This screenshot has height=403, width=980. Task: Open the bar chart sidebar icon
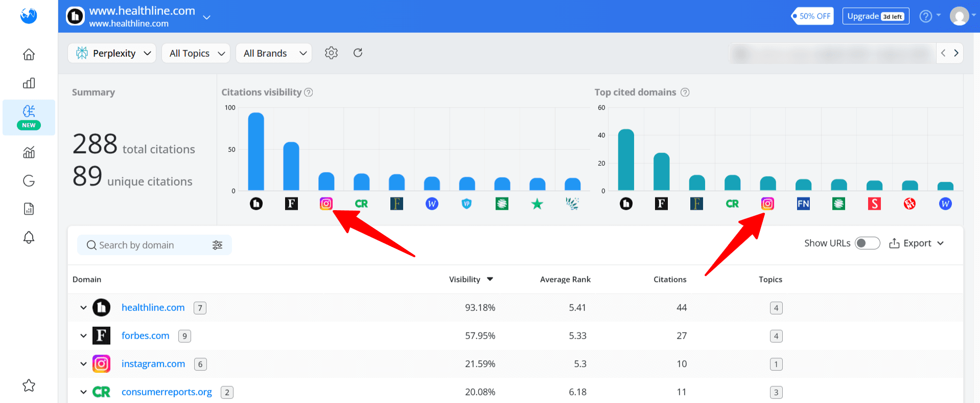(29, 83)
